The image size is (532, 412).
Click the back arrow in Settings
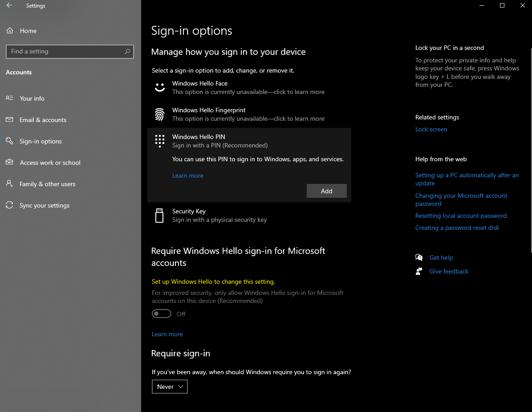[9, 6]
